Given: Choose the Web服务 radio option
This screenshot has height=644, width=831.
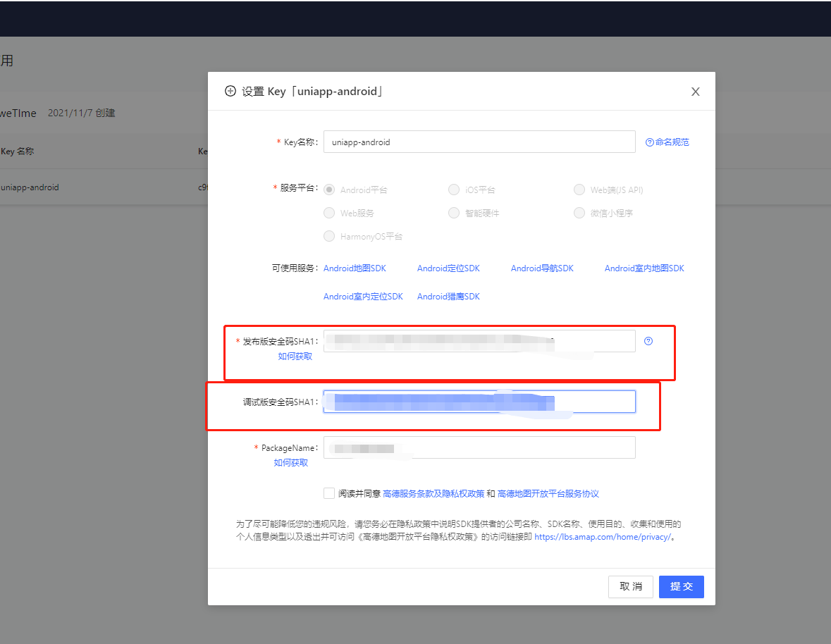Looking at the screenshot, I should [329, 213].
